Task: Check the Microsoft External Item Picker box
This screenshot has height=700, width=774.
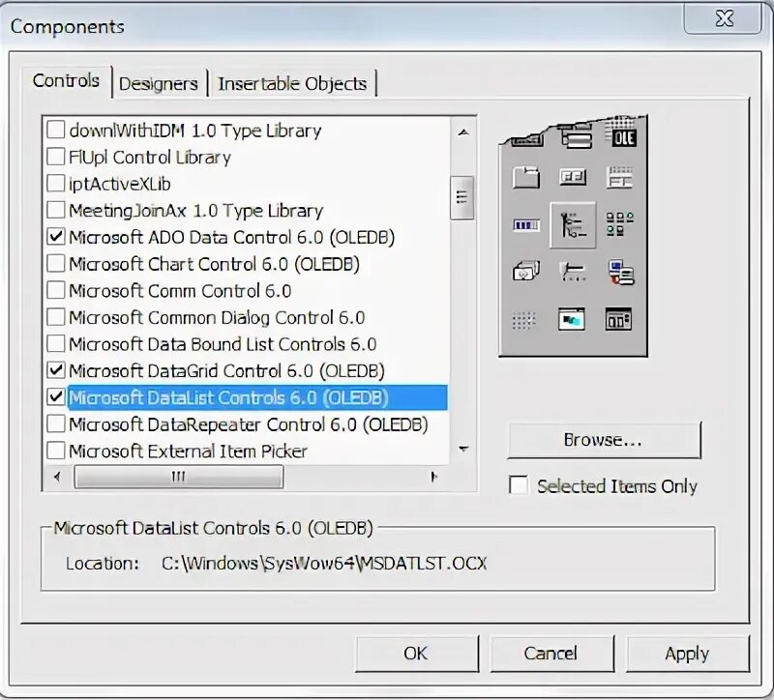Action: (56, 450)
